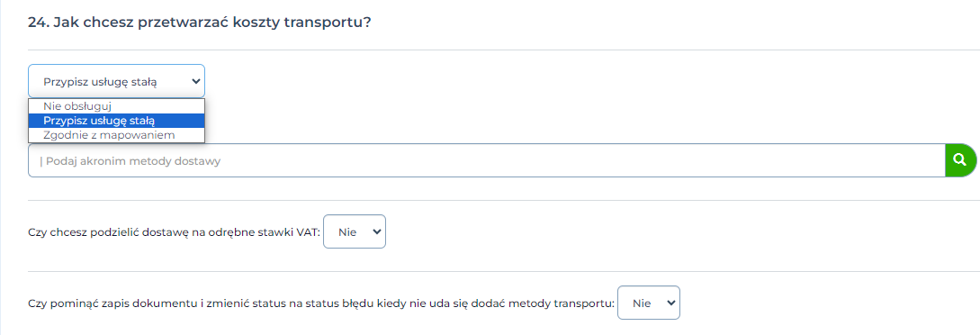Search delivery method using the green button
Image resolution: width=980 pixels, height=335 pixels.
coord(960,160)
